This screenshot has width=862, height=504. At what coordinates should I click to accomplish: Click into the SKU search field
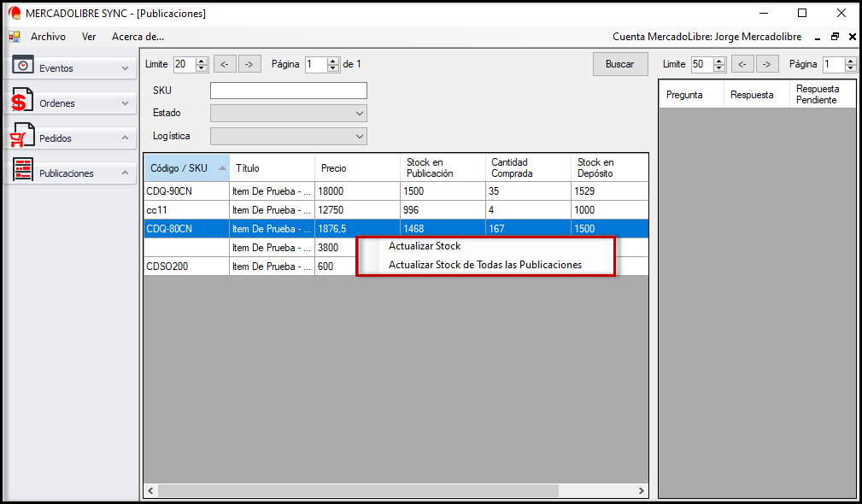point(289,91)
